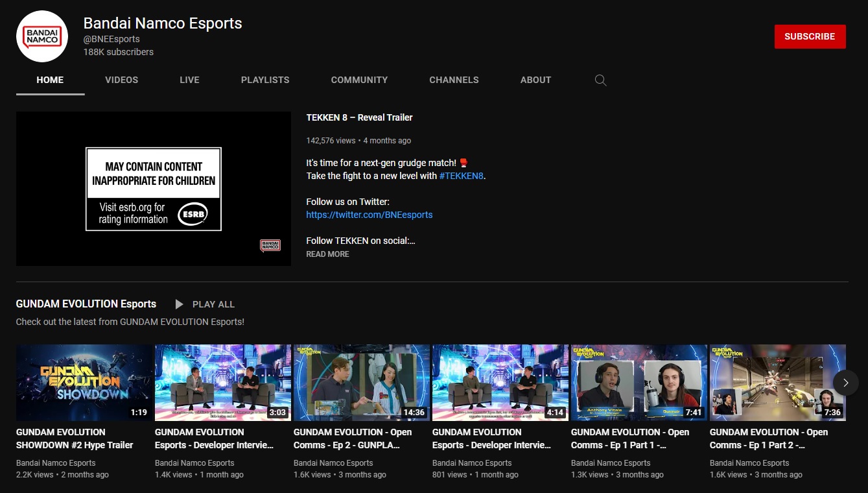The width and height of the screenshot is (868, 493).
Task: Switch to the Videos tab
Action: pos(121,80)
